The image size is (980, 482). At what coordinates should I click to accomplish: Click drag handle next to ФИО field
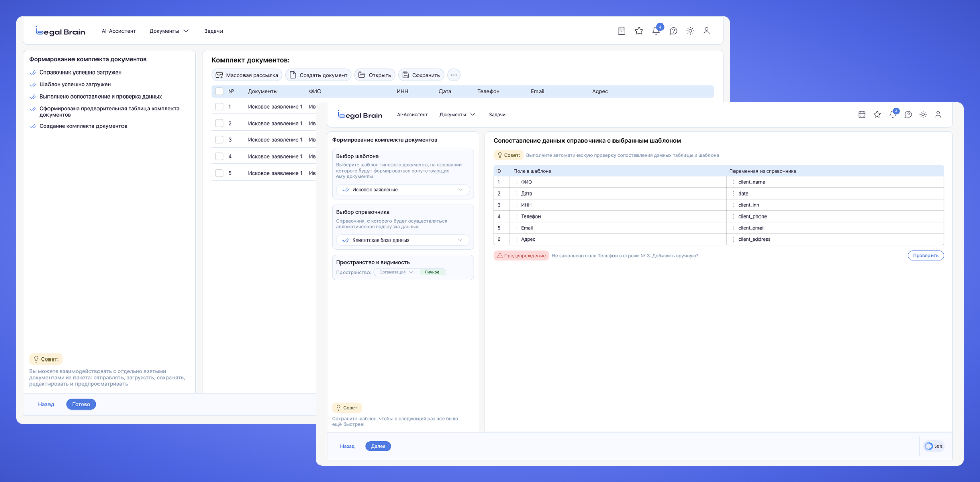coord(517,182)
